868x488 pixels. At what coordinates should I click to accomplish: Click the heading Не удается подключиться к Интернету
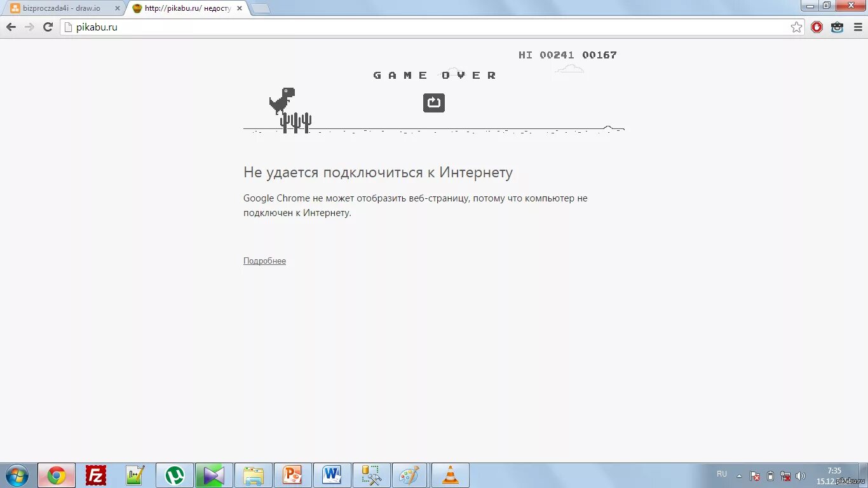click(x=378, y=172)
